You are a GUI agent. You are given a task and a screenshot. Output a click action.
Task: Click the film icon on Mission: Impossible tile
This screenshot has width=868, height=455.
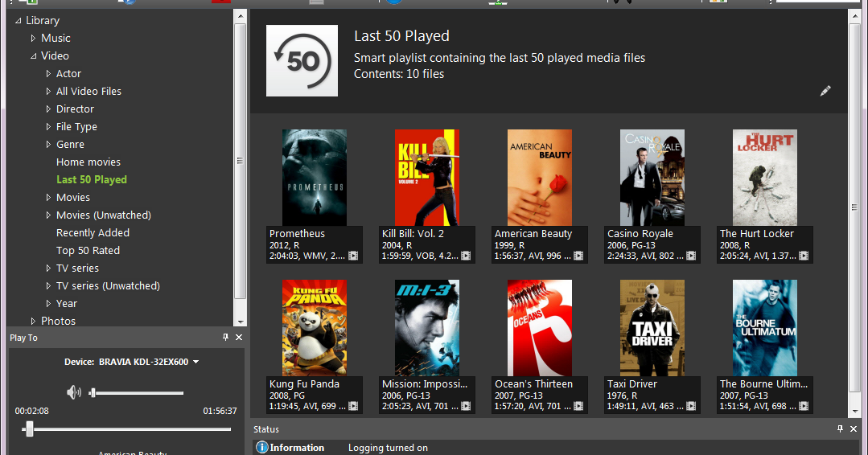click(466, 406)
